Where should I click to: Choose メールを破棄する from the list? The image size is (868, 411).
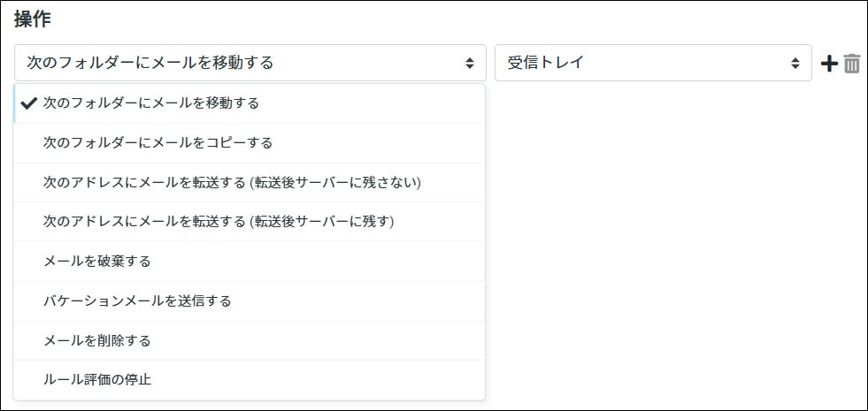[x=97, y=261]
